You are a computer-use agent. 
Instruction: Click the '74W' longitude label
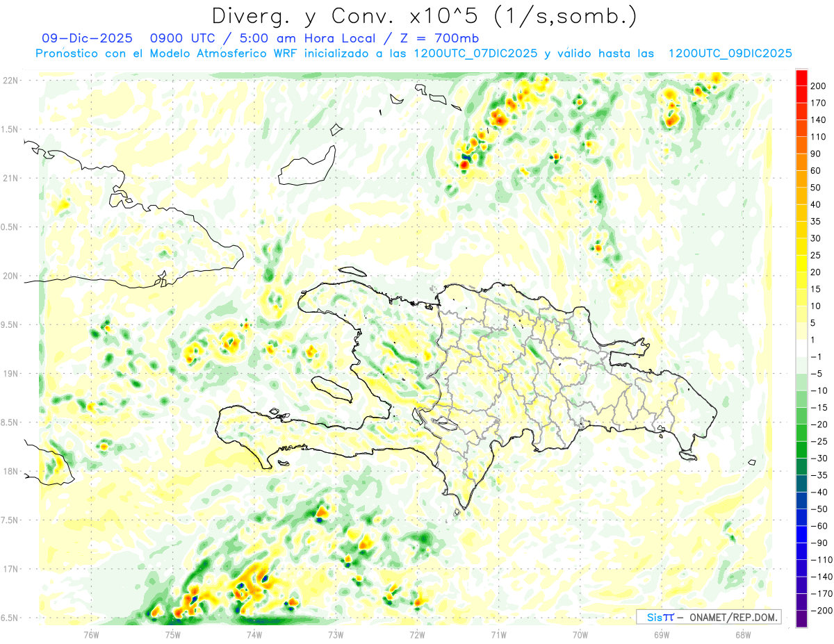(x=254, y=635)
